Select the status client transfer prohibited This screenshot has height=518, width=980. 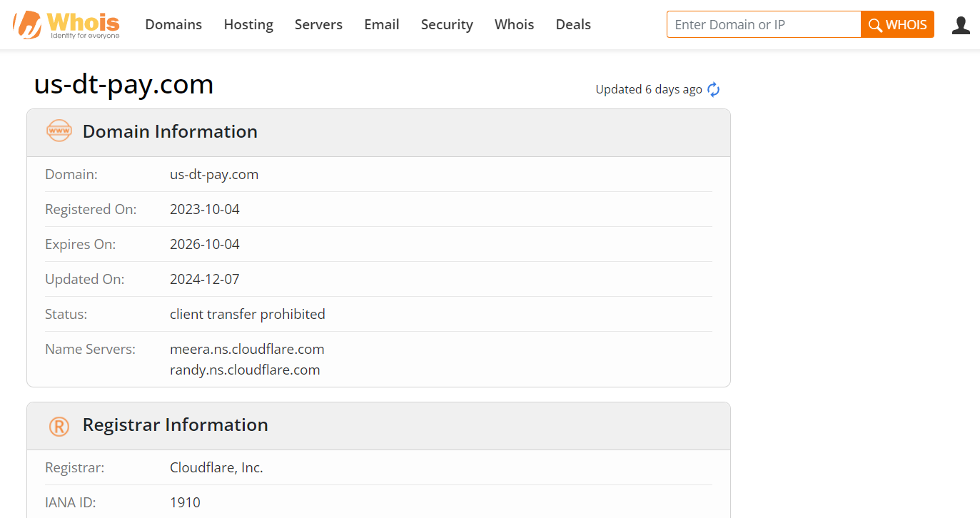click(248, 314)
